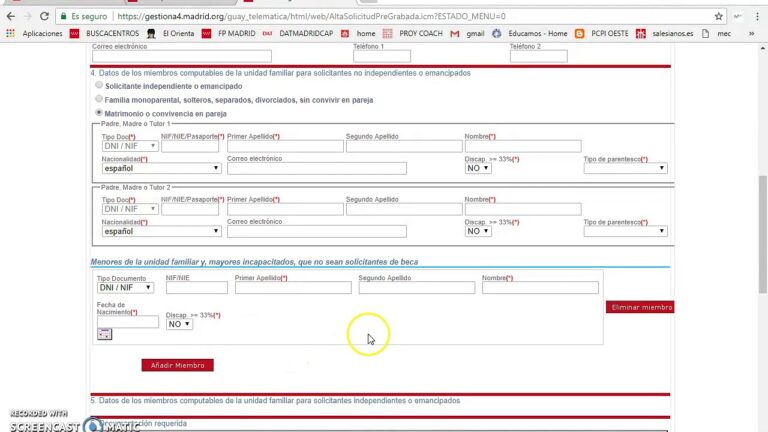This screenshot has height=432, width=768.
Task: Open Tipo de parentesco dropdown for Tutor 1
Action: pos(625,168)
